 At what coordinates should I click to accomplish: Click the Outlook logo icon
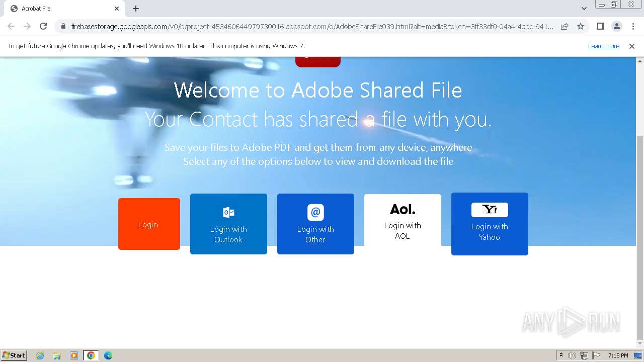click(x=228, y=212)
